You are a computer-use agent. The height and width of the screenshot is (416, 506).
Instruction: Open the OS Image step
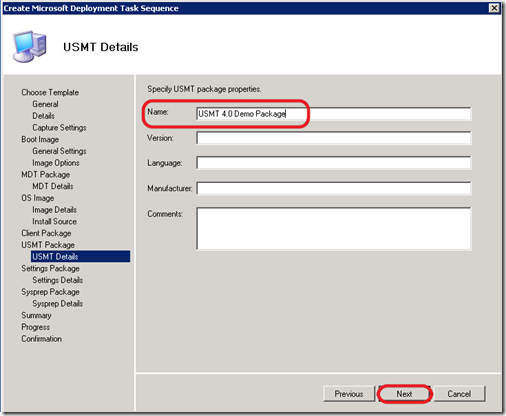[x=38, y=198]
